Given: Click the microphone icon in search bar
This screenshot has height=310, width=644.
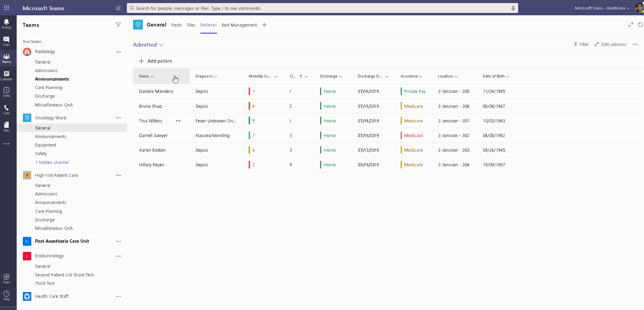Looking at the screenshot, I should (x=513, y=8).
